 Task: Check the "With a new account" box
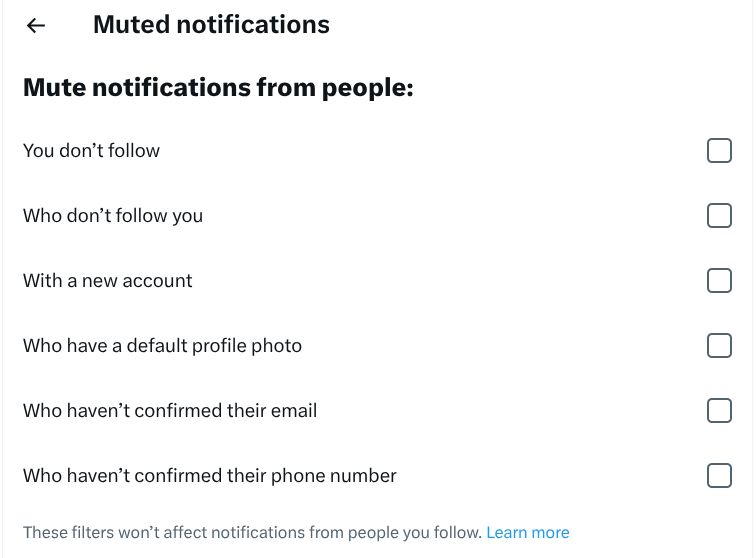(719, 281)
